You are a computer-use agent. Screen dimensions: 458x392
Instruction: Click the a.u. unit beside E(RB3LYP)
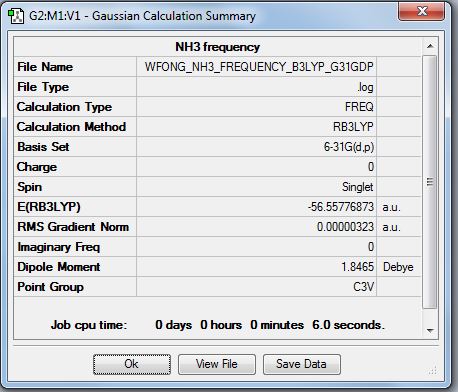point(392,207)
